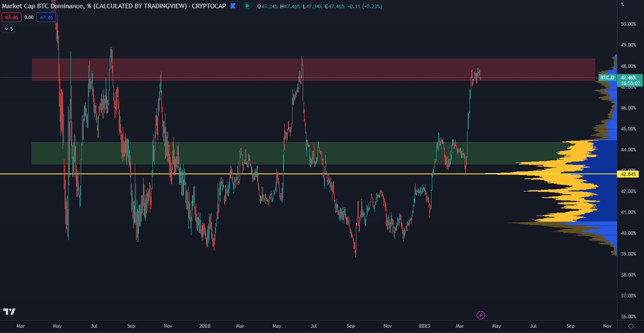This screenshot has height=333, width=644.
Task: Click the current price 47.46% countdown label
Action: point(630,81)
